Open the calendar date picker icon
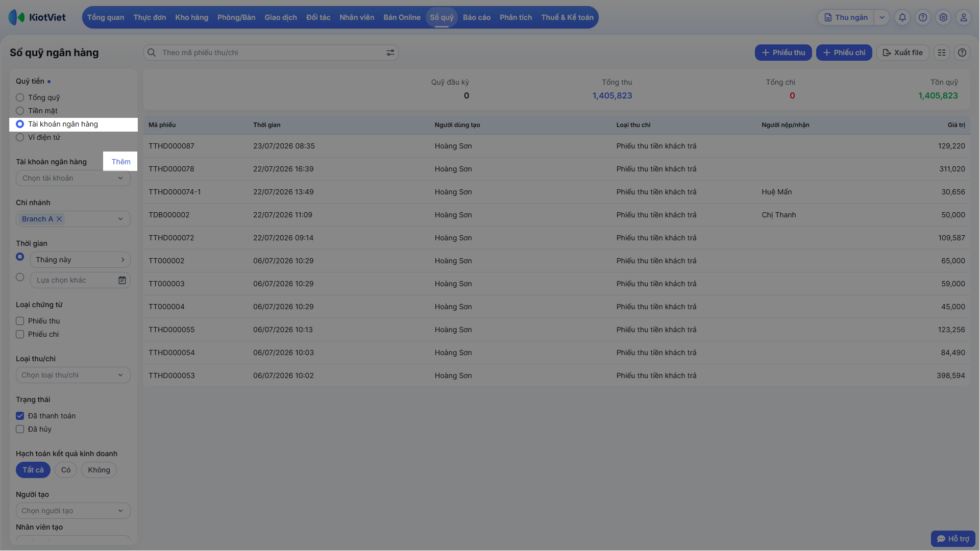This screenshot has width=980, height=551. click(122, 280)
